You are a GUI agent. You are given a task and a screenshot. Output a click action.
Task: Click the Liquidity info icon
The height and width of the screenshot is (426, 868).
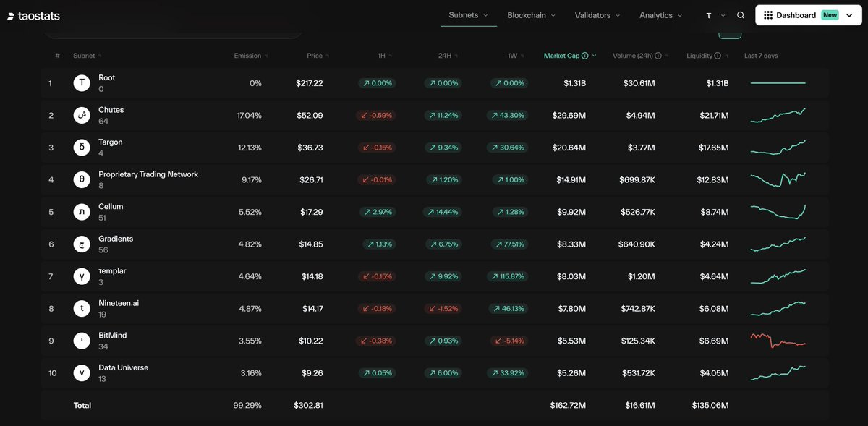click(x=718, y=56)
